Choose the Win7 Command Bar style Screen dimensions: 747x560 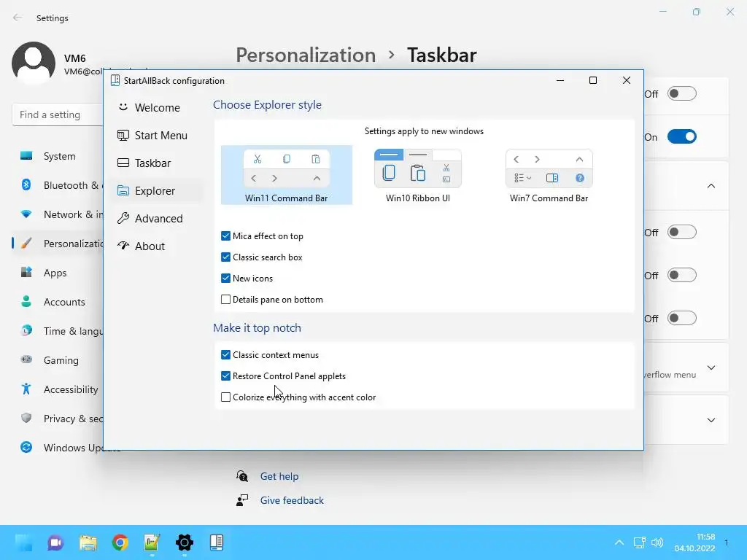tap(549, 175)
